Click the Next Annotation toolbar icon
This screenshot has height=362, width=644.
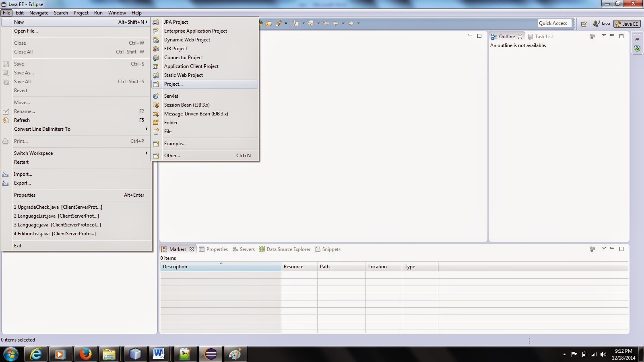tap(295, 23)
